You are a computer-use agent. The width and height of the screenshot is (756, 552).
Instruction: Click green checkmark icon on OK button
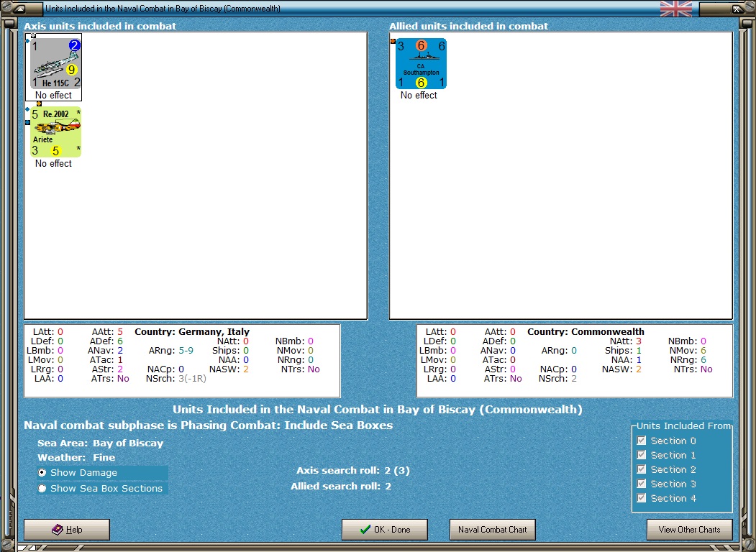[365, 530]
